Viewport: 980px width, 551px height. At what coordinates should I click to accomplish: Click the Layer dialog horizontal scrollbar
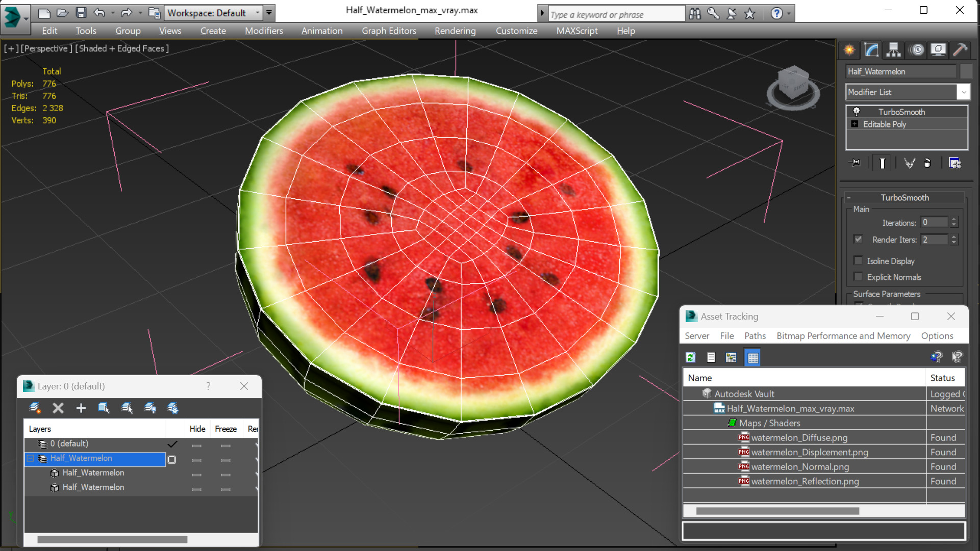point(112,539)
